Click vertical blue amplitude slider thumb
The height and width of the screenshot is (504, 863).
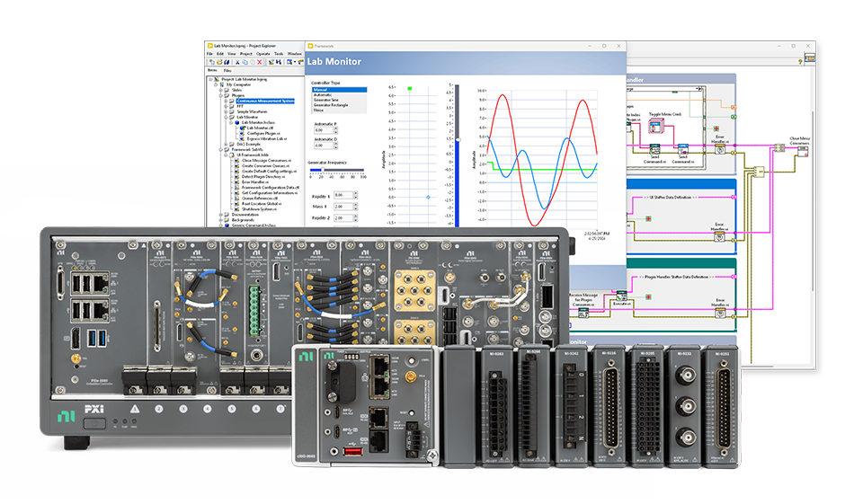457,140
